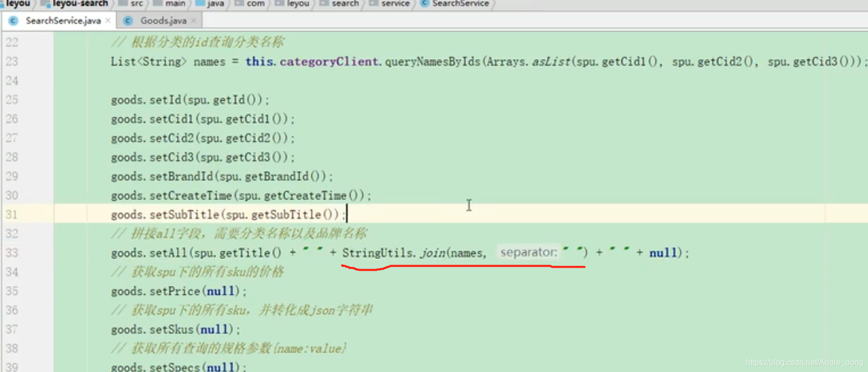Open the main folder breadcrumb

click(x=170, y=4)
